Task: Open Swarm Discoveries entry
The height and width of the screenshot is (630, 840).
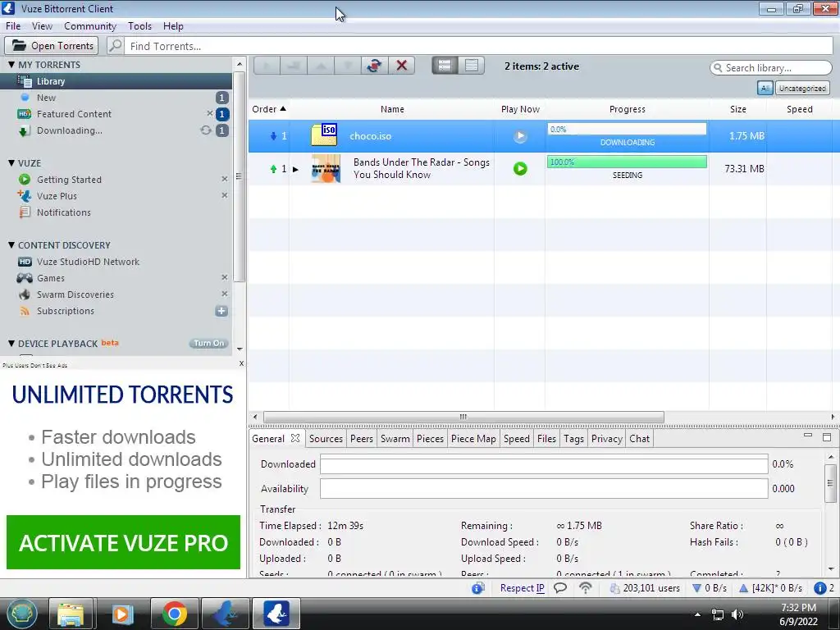Action: pos(116,294)
